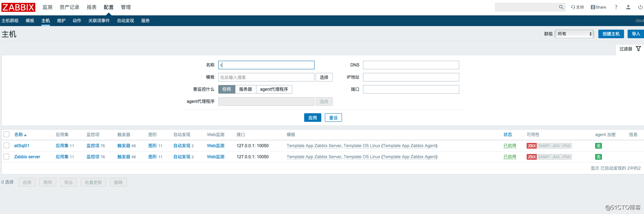Click ZBX availability badge for allSql01
644x214 pixels.
(532, 146)
